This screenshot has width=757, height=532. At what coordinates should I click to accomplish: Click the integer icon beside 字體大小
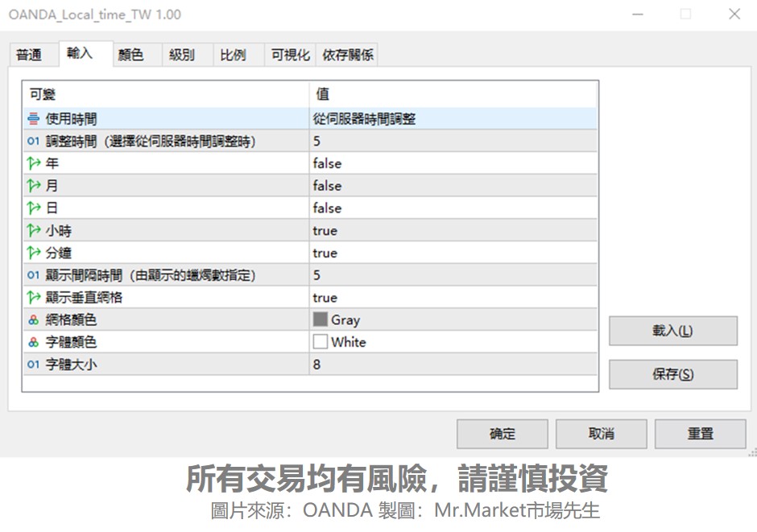click(x=33, y=364)
